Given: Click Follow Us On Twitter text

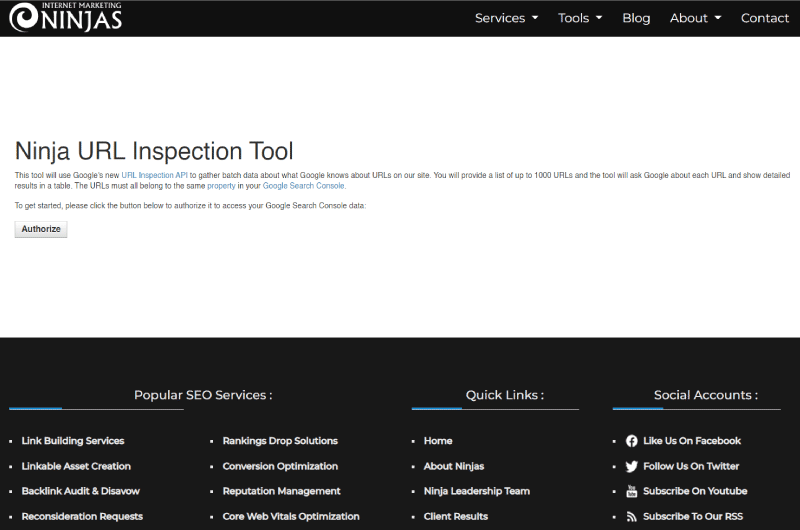Looking at the screenshot, I should (x=691, y=466).
